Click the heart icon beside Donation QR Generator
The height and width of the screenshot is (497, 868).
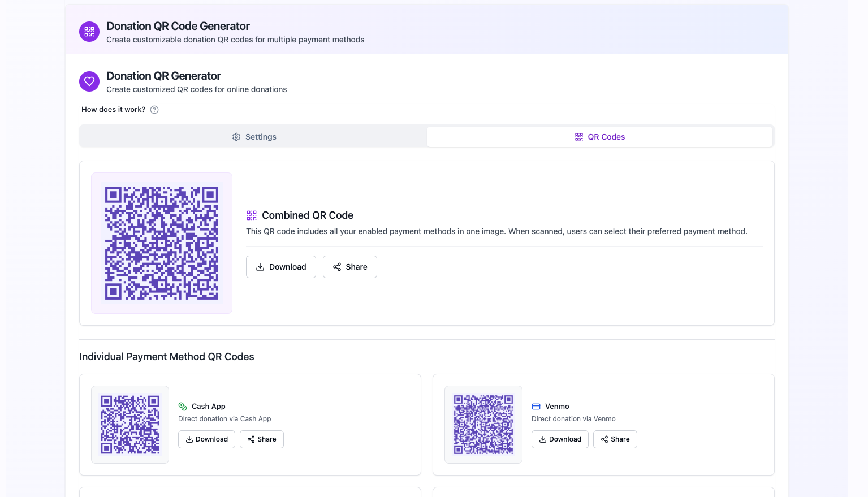89,81
